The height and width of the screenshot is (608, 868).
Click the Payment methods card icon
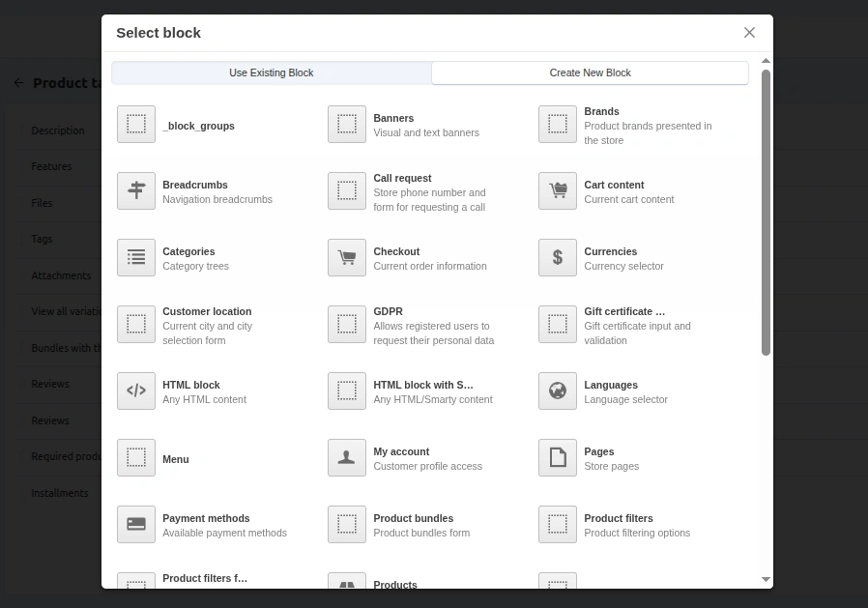pyautogui.click(x=135, y=524)
